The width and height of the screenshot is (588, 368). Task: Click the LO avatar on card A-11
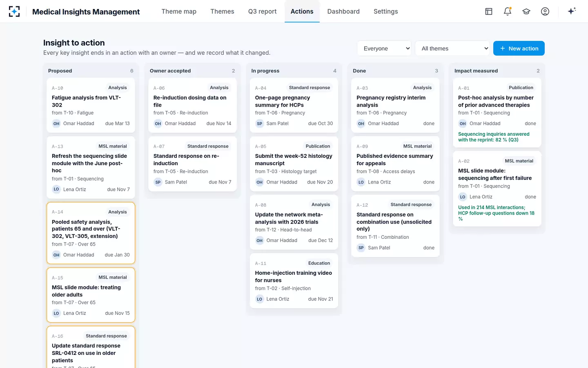point(260,299)
